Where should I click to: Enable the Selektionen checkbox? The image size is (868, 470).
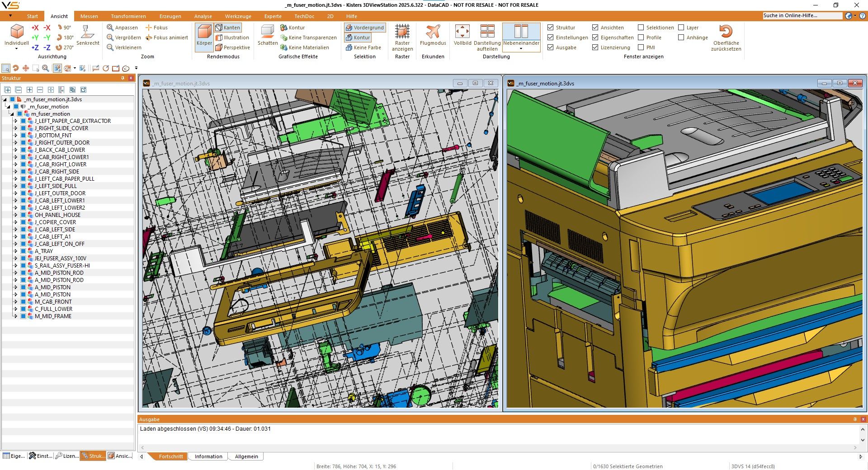click(x=641, y=28)
